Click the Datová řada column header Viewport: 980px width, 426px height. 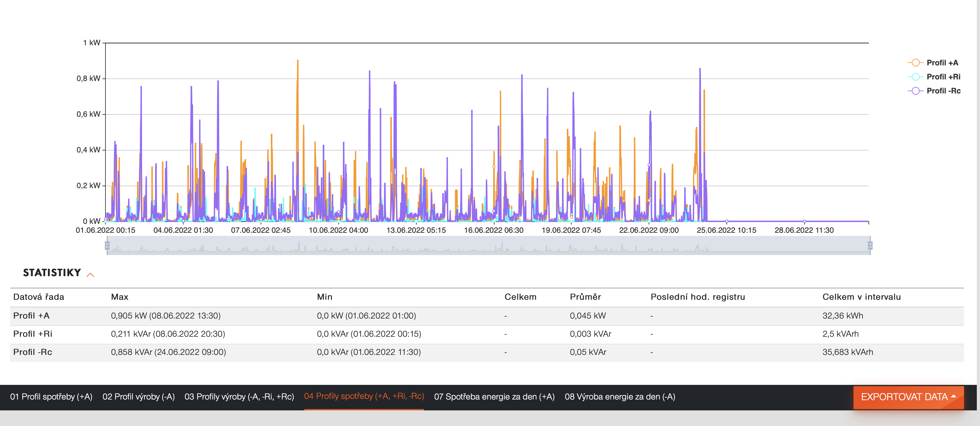point(39,297)
